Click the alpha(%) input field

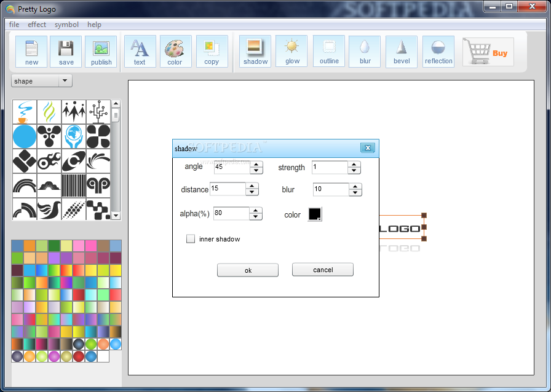(231, 213)
